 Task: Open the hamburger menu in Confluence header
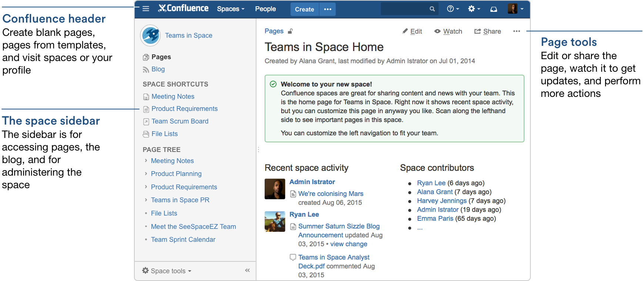146,9
